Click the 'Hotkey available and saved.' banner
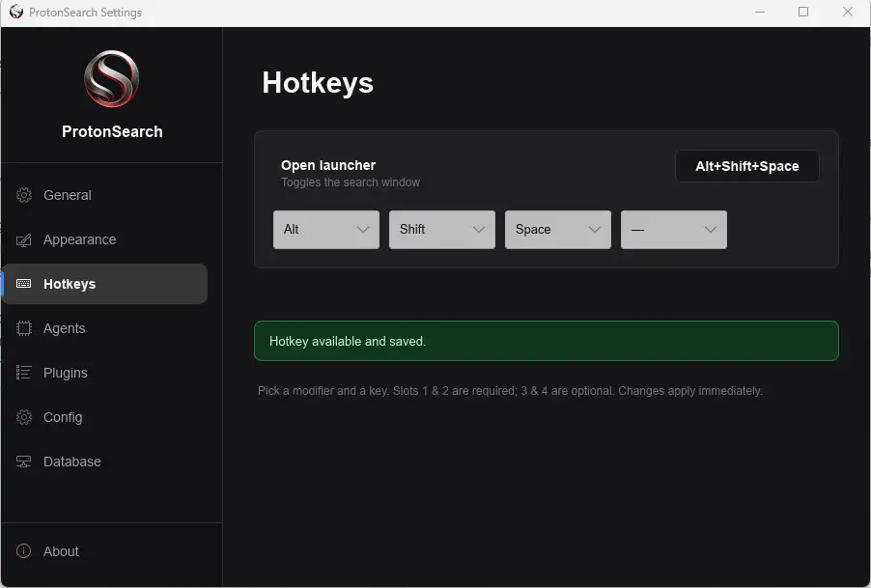The height and width of the screenshot is (588, 871). [546, 341]
